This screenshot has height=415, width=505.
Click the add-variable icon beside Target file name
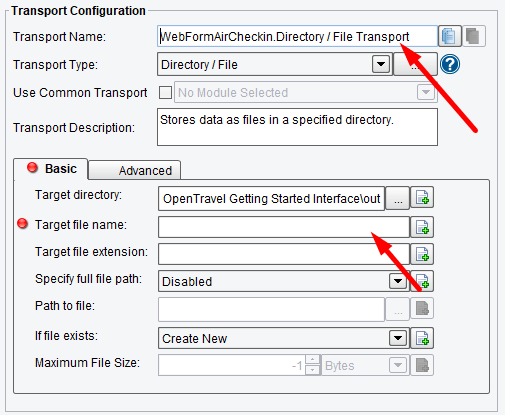422,227
